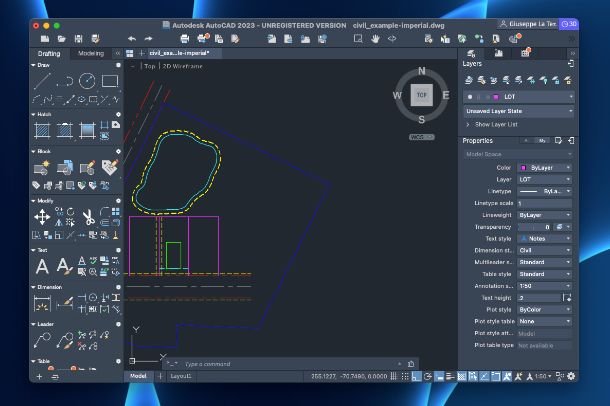Toggle Selection Cycling in status bar

click(x=473, y=376)
